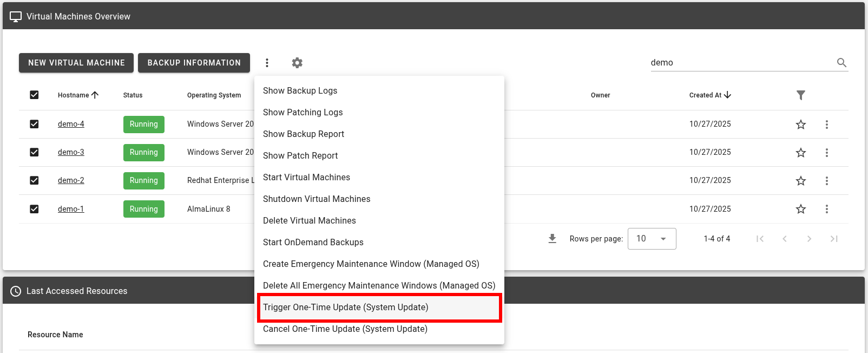Select Start Virtual Machines
Viewport: 868px width, 353px height.
379,177
